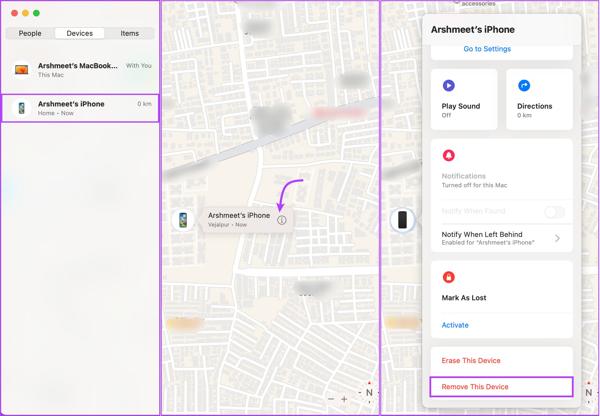
Task: Toggle Notify When Found switch
Action: (x=554, y=211)
